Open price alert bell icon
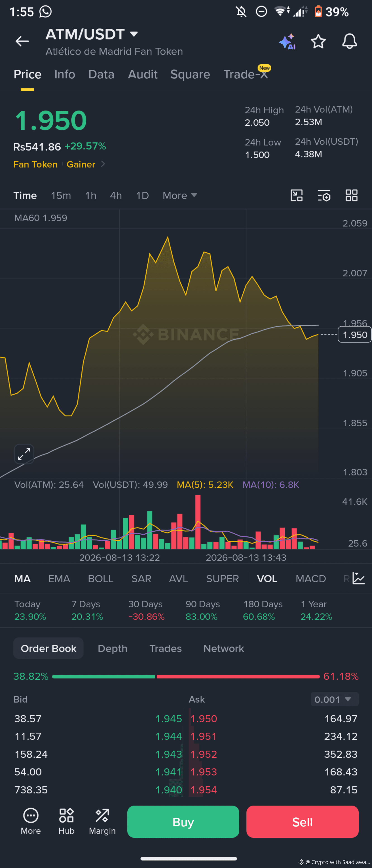Image resolution: width=372 pixels, height=868 pixels. point(349,41)
